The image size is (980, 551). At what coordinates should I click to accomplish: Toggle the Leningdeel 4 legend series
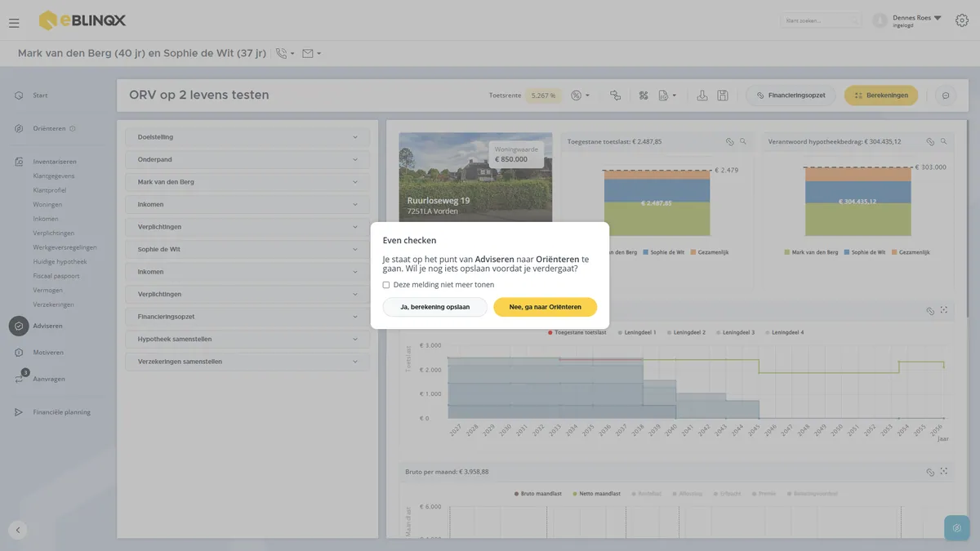tap(786, 332)
